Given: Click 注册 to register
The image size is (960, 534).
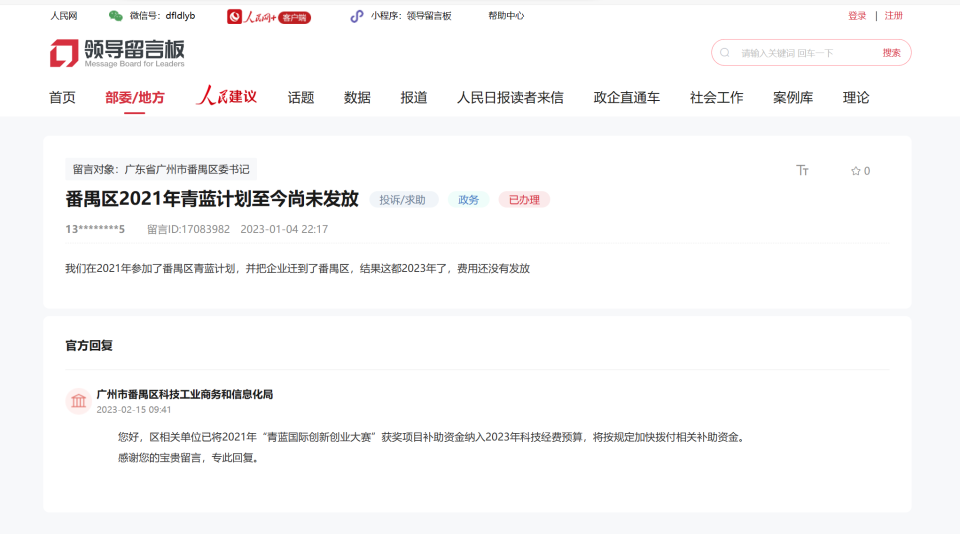Looking at the screenshot, I should 893,16.
